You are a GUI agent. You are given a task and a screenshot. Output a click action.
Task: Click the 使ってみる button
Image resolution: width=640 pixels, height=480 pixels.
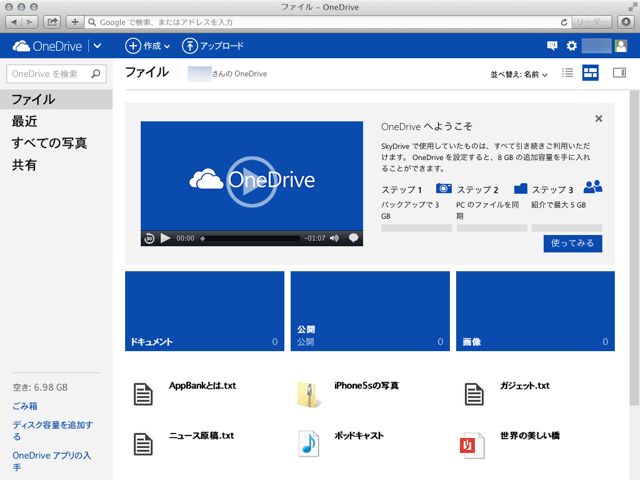pos(573,243)
